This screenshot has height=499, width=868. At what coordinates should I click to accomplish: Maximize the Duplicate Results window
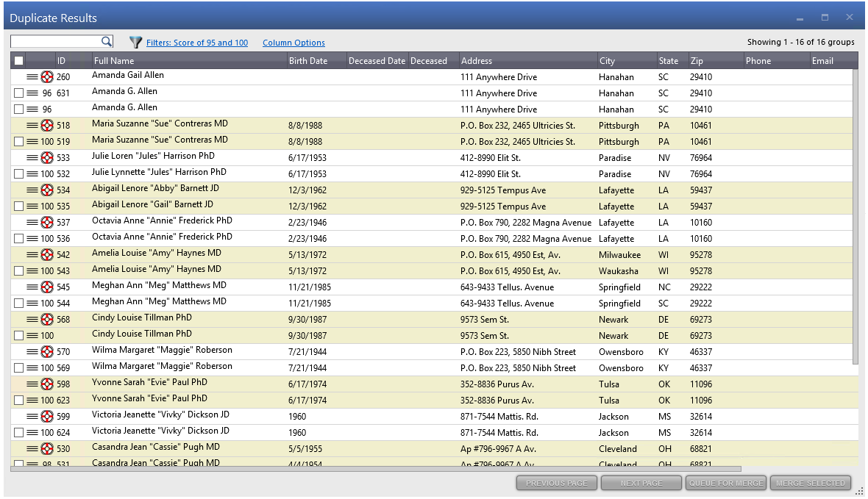pos(825,17)
